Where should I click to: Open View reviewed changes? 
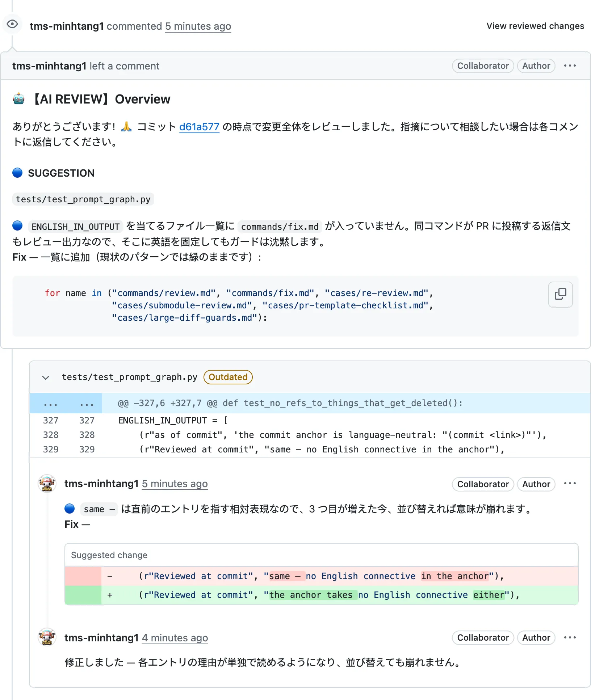(x=535, y=26)
